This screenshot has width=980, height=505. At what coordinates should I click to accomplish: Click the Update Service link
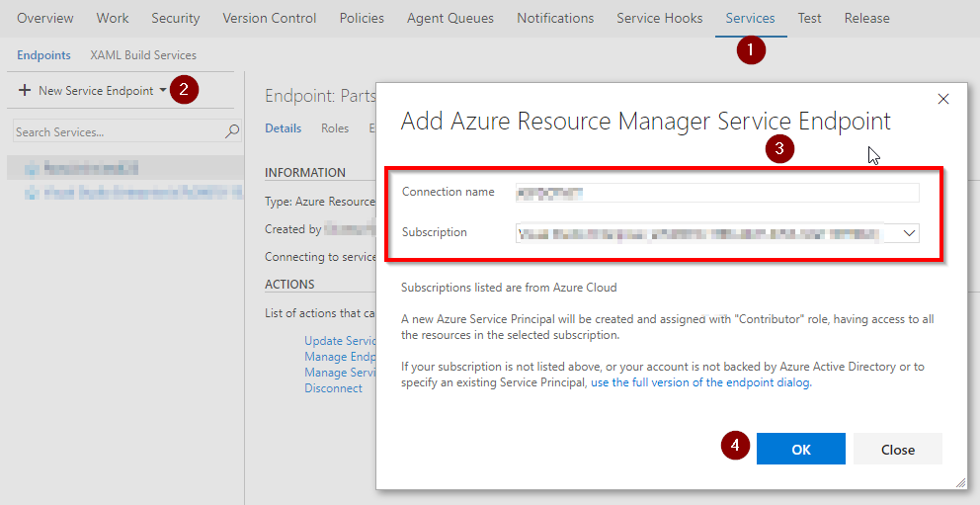340,341
